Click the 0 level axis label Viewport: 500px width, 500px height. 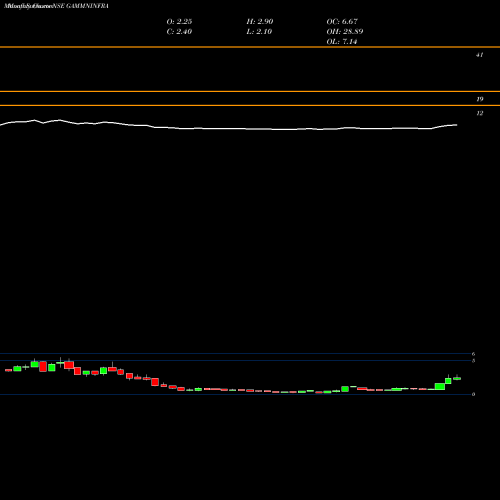click(x=473, y=394)
